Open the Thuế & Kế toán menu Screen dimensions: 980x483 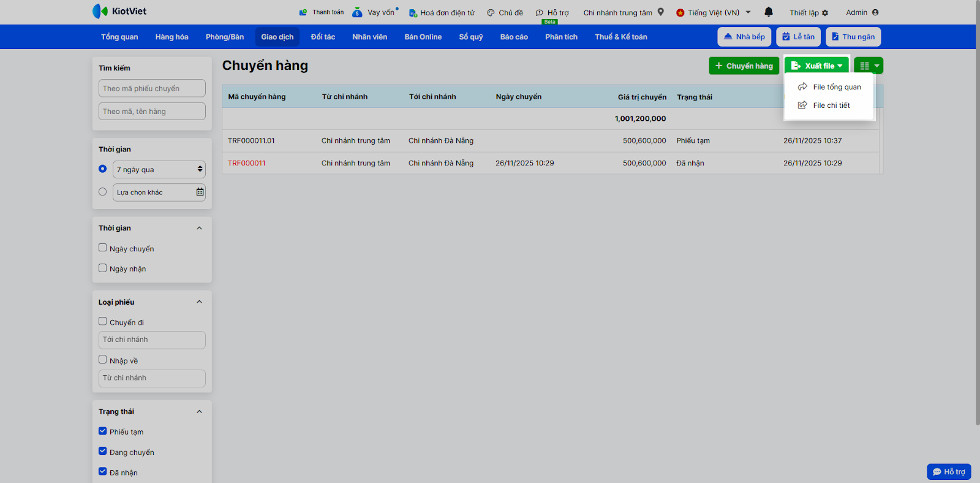click(x=621, y=37)
